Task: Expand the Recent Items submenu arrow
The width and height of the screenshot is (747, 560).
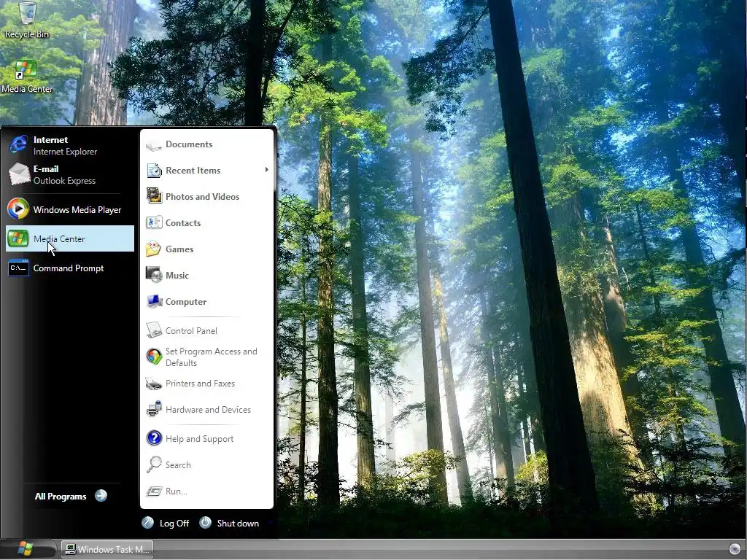Action: 266,170
